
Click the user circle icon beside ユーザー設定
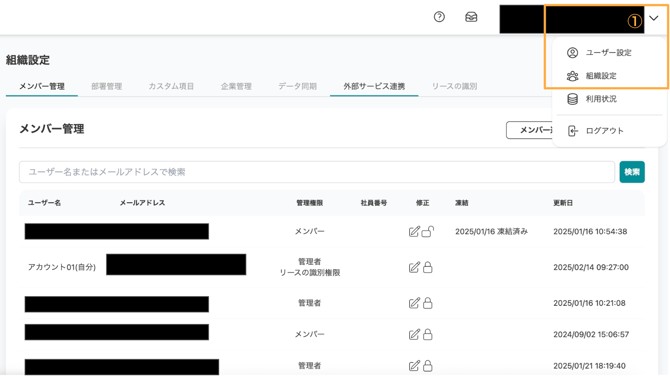(x=572, y=53)
